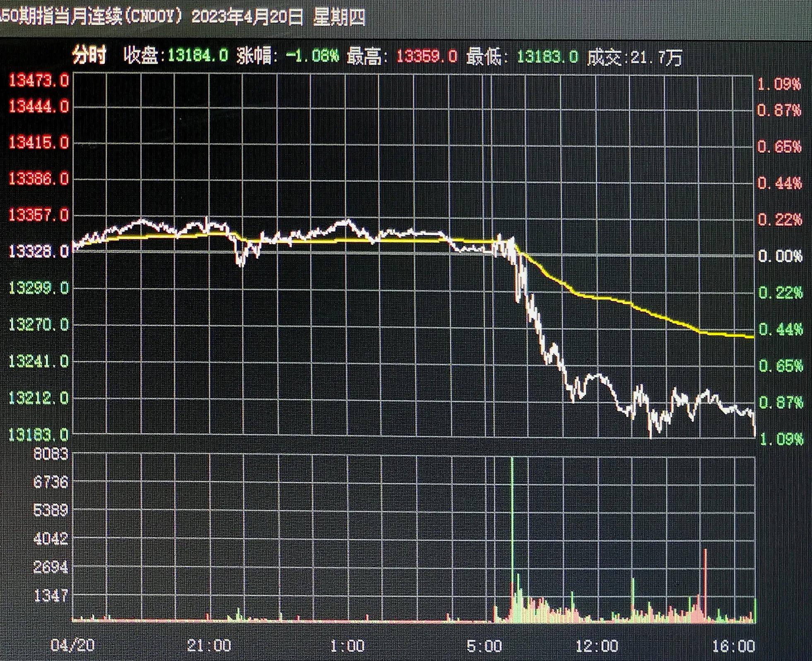
Task: Select the 21:00 time axis marker
Action: pyautogui.click(x=209, y=645)
